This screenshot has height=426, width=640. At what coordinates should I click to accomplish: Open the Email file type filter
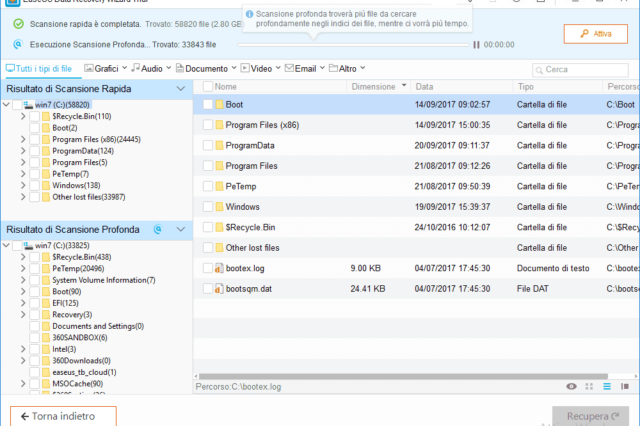click(304, 69)
